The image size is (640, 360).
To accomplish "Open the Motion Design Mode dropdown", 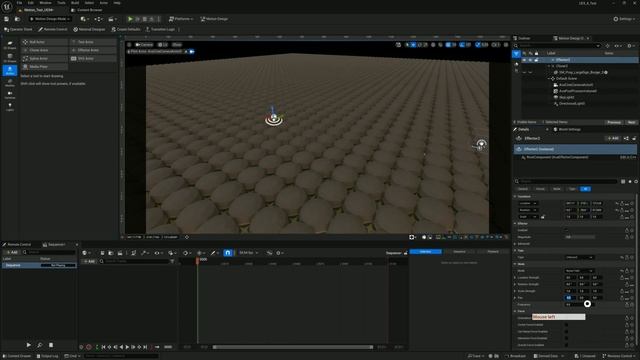I will pyautogui.click(x=50, y=19).
